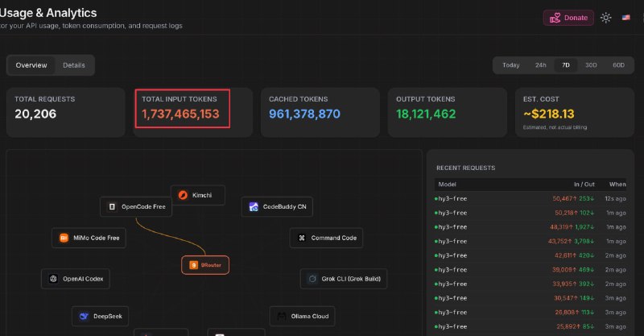Select the Today time range
Viewport: 644px width, 336px height.
(511, 65)
